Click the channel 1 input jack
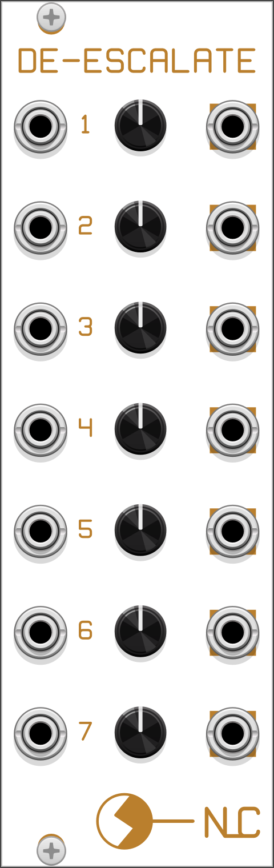Image resolution: width=274 pixels, height=868 pixels. tap(40, 126)
